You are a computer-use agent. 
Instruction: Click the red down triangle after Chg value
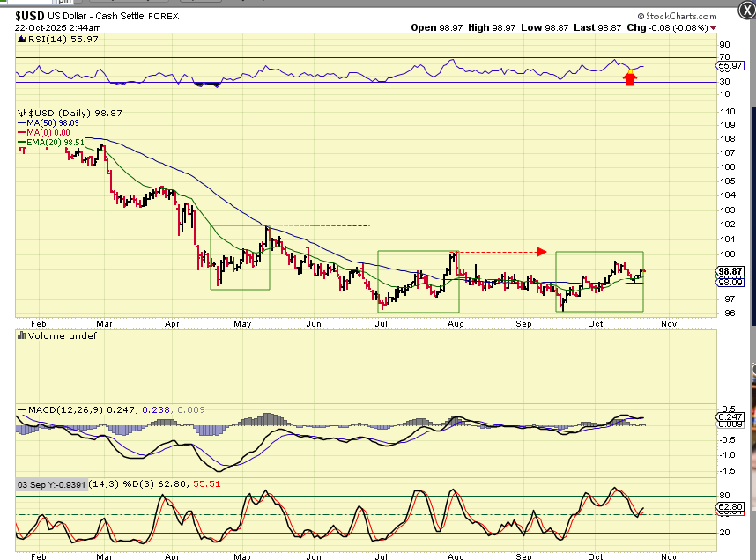tap(713, 27)
